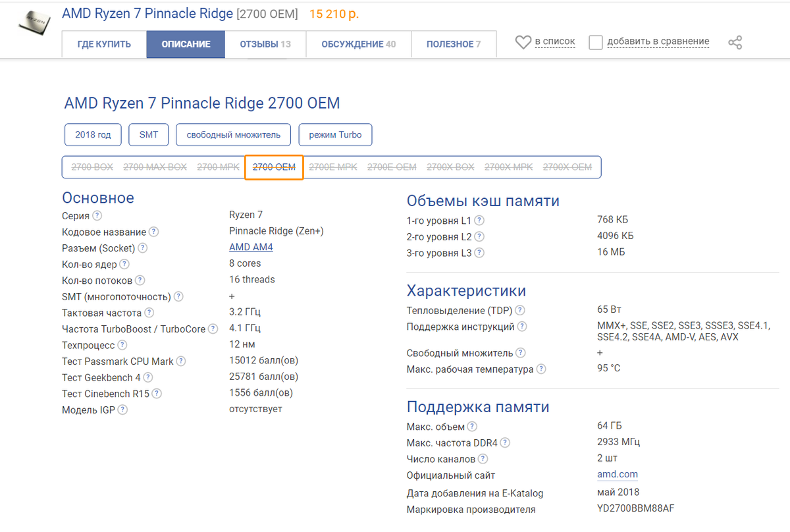Click help icon next to Разъем (Socket)

[x=142, y=248]
